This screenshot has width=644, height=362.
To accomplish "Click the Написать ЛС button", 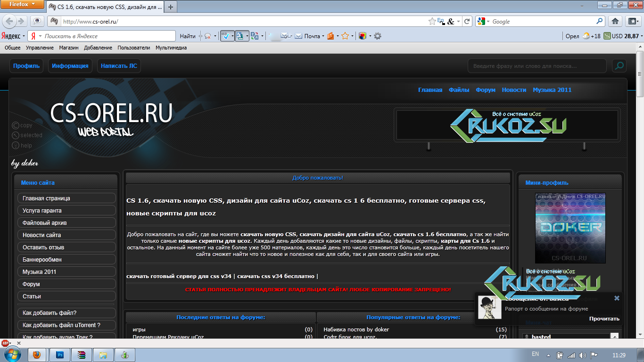I will point(119,66).
